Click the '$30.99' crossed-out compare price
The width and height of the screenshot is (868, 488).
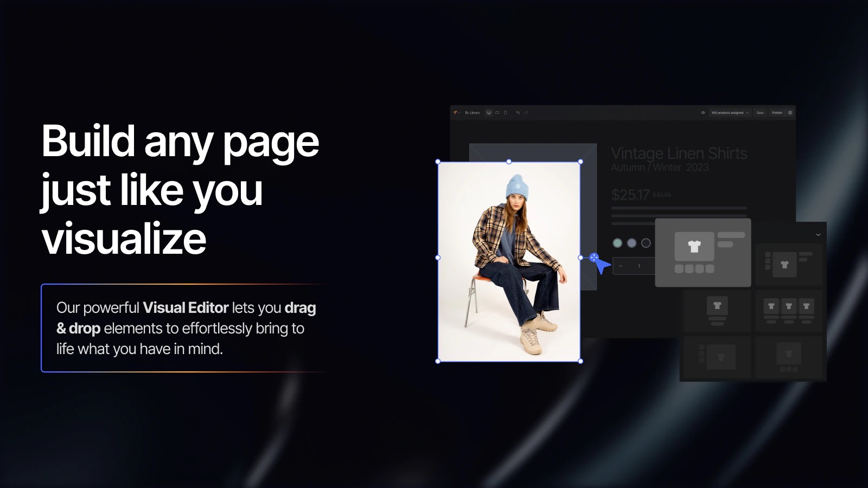click(x=662, y=195)
